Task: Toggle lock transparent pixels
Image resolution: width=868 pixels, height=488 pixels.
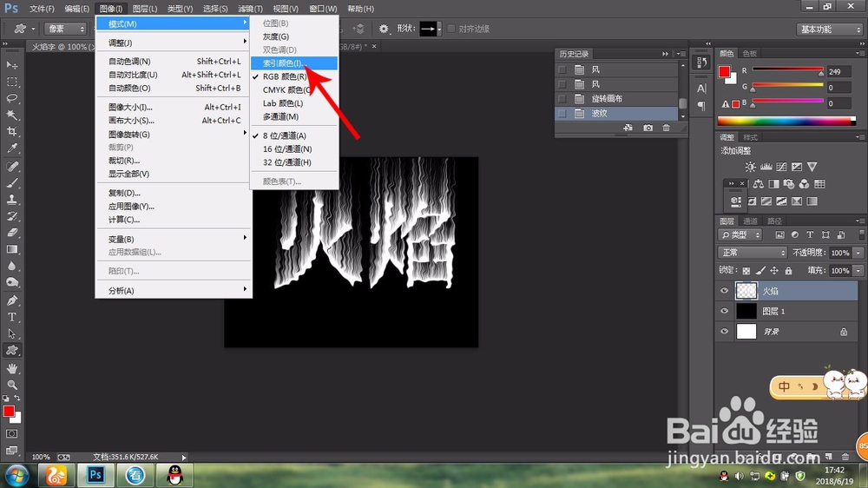Action: coord(746,271)
